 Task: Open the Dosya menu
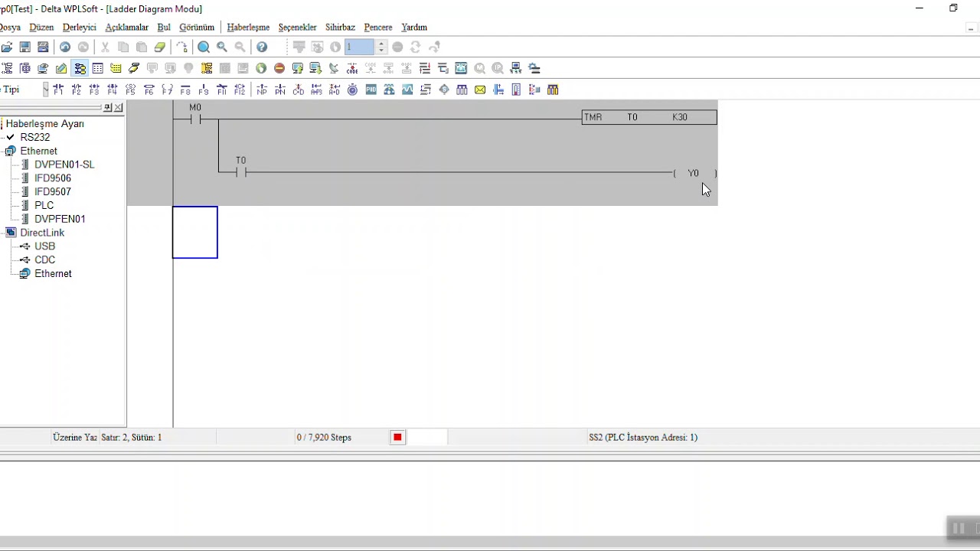pos(9,28)
